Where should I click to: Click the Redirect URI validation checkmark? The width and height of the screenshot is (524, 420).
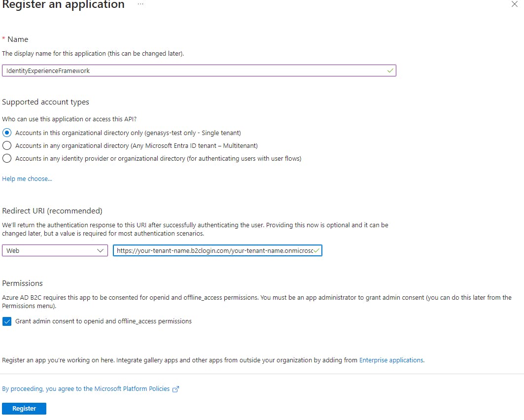tap(316, 250)
